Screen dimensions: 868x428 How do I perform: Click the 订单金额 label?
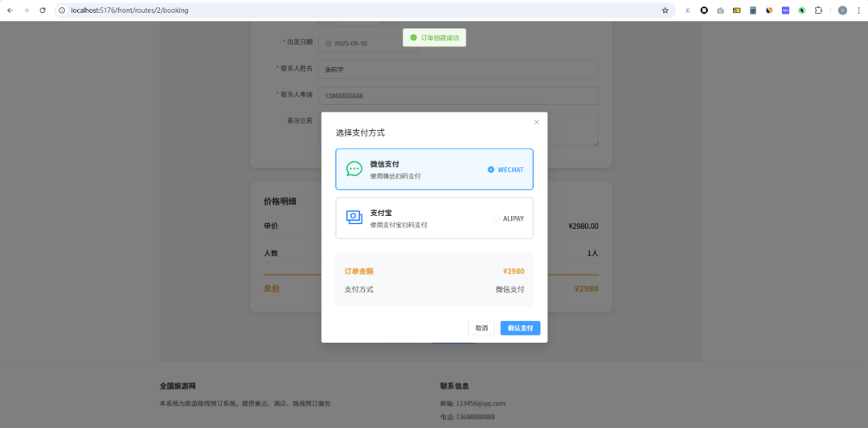[x=358, y=271]
